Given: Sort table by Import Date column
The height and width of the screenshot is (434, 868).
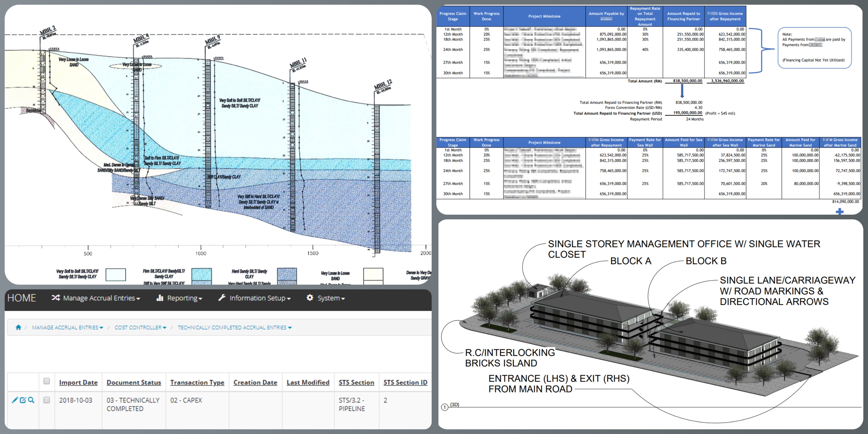Looking at the screenshot, I should point(78,382).
